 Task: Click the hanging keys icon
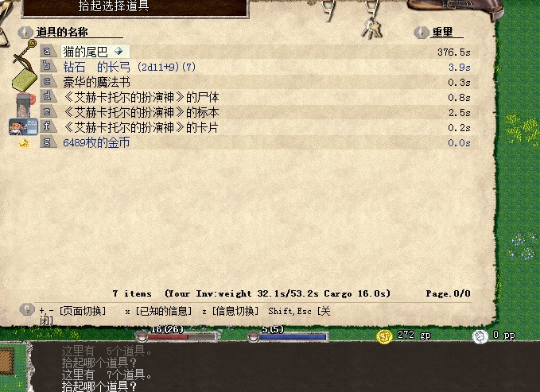point(372,29)
